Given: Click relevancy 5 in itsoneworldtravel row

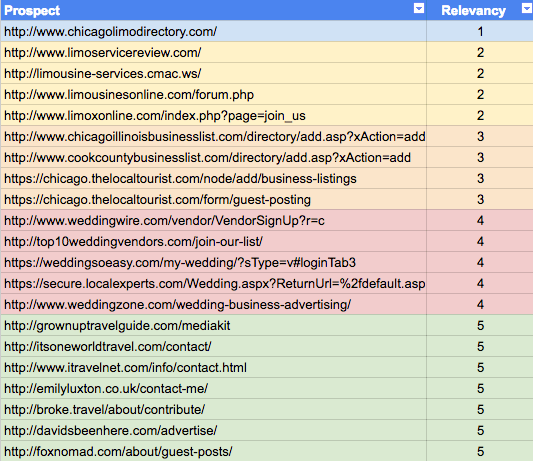Looking at the screenshot, I should tap(480, 347).
